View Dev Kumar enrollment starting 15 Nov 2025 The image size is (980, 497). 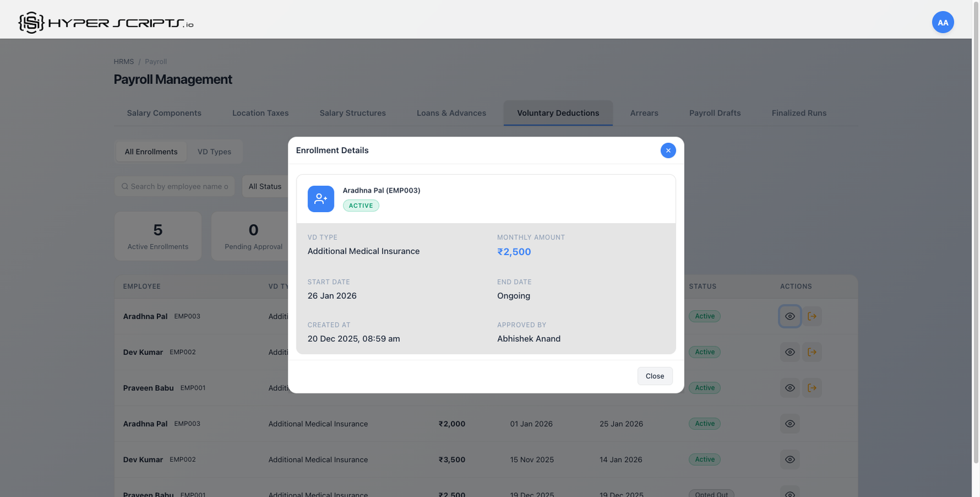(x=790, y=460)
